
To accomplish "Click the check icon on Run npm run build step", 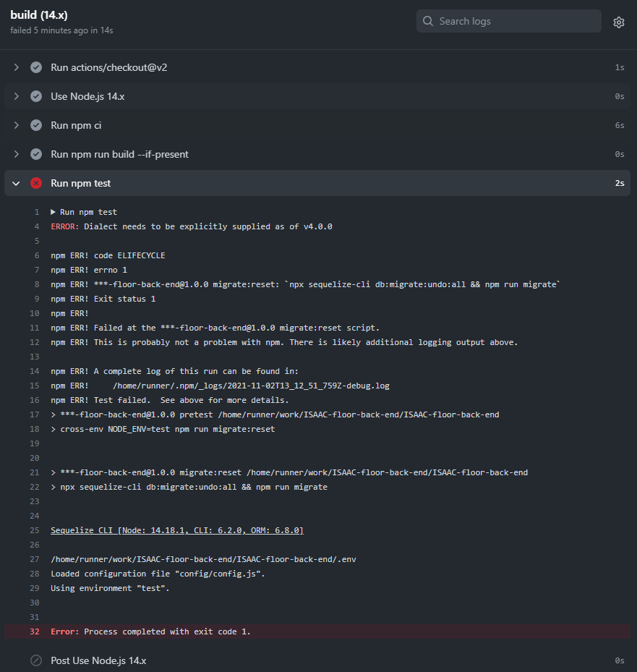I will tap(36, 154).
